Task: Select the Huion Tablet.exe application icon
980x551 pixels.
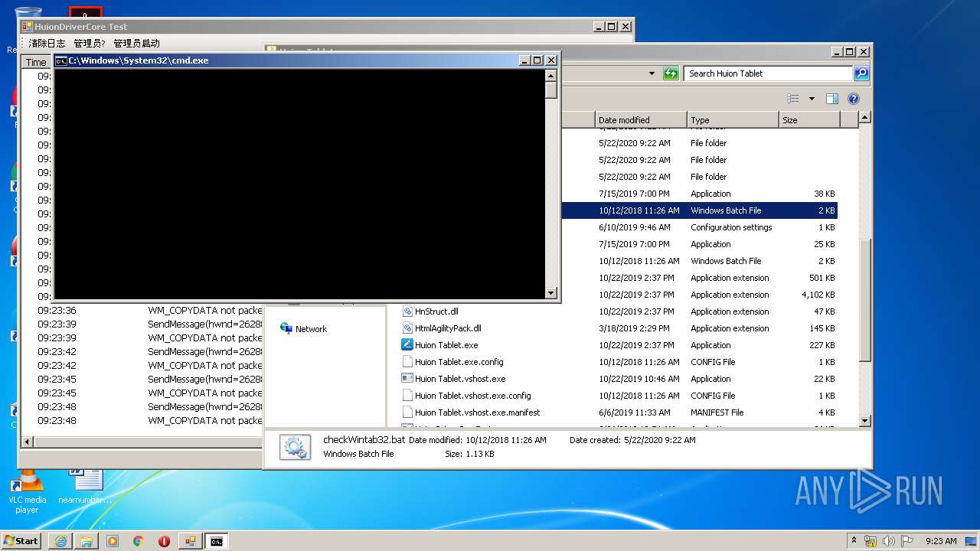Action: 408,345
